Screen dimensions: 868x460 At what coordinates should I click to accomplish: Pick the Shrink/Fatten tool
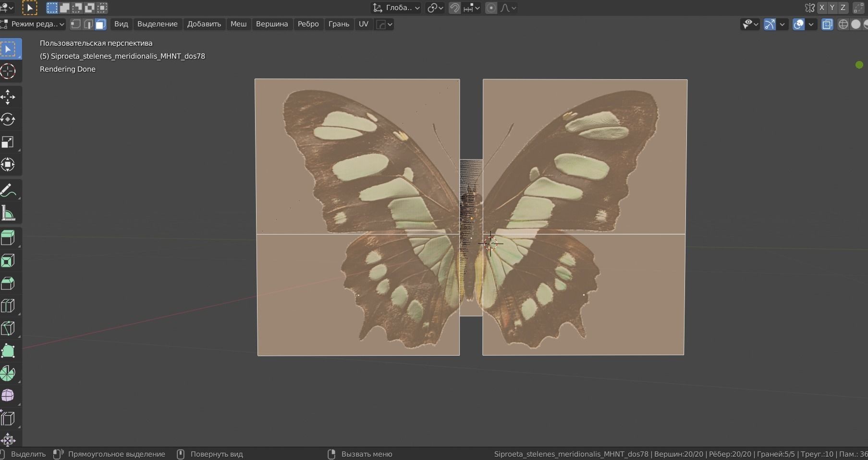pos(8,440)
